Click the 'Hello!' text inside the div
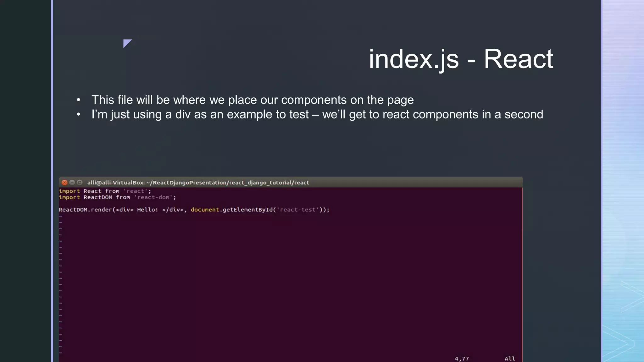This screenshot has width=644, height=362. coord(147,210)
